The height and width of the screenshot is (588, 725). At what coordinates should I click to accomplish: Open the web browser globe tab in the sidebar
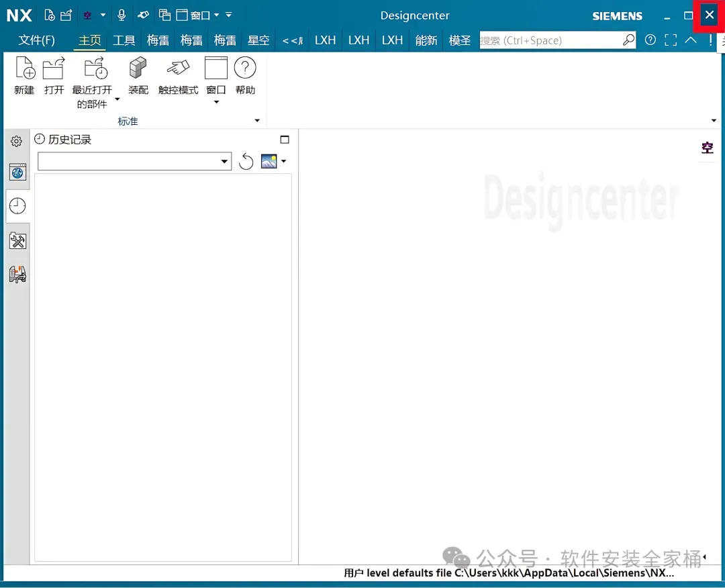[x=17, y=173]
